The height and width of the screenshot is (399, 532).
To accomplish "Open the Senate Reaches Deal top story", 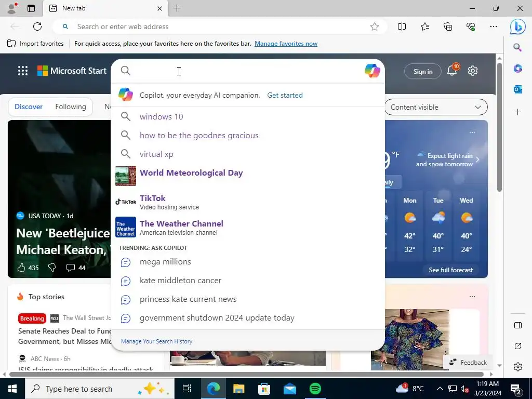I will tap(64, 336).
